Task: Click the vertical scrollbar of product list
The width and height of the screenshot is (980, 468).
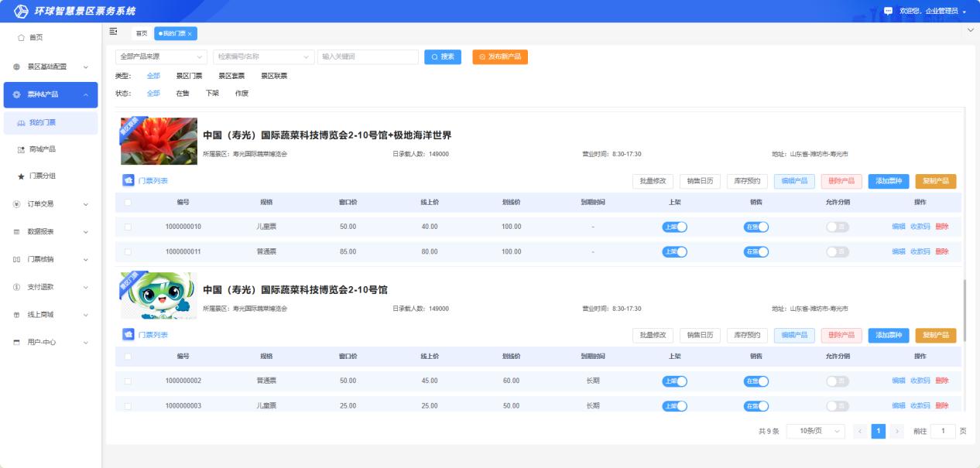Action: pos(965,309)
